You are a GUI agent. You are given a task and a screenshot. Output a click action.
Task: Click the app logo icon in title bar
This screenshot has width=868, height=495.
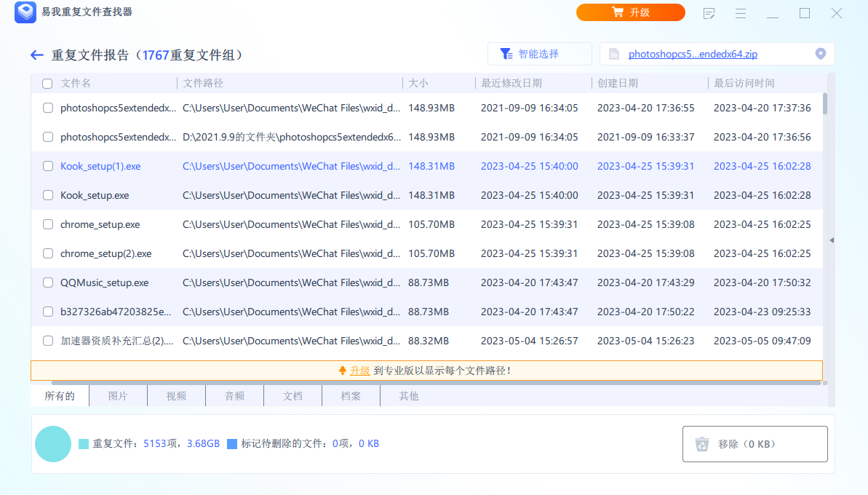25,12
